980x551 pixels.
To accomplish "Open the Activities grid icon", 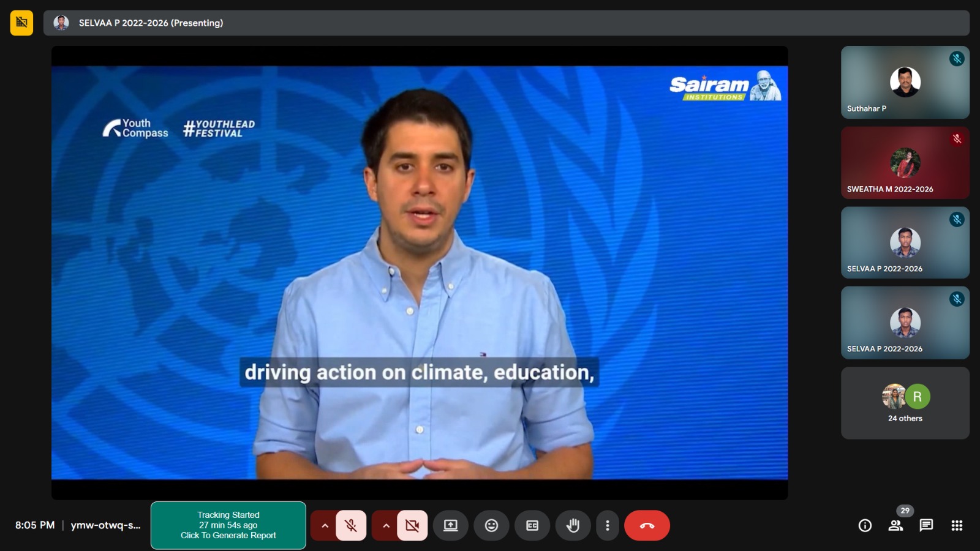I will pyautogui.click(x=957, y=525).
